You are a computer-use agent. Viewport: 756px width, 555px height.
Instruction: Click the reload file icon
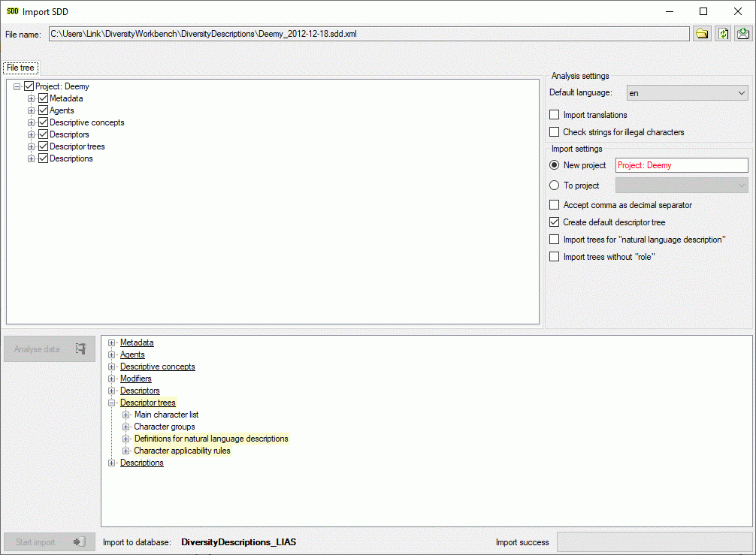pyautogui.click(x=723, y=34)
